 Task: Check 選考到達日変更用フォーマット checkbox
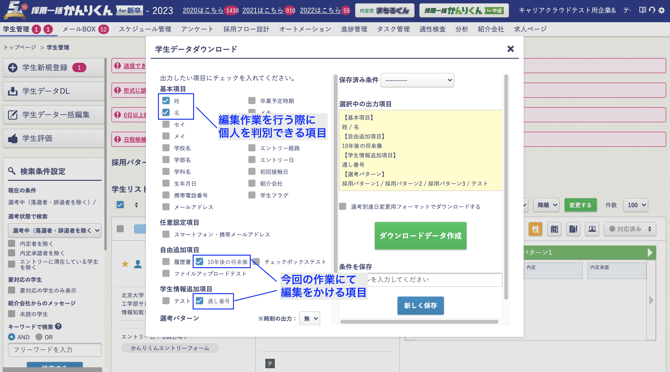[x=343, y=206]
